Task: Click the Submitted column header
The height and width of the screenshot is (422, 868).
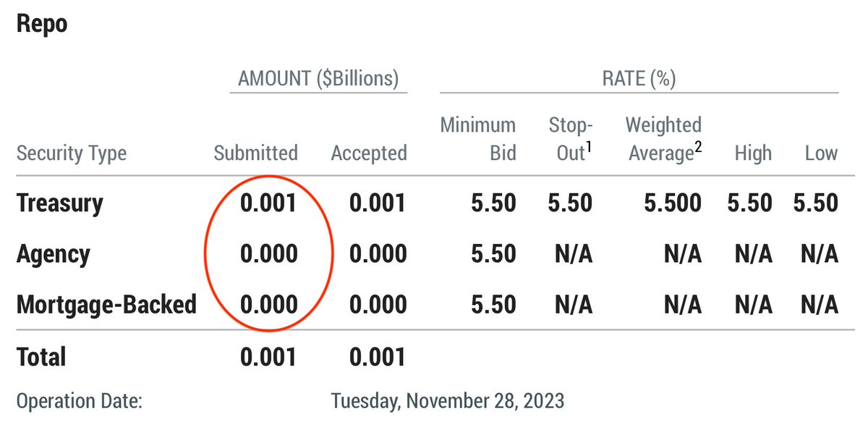Action: pyautogui.click(x=255, y=153)
